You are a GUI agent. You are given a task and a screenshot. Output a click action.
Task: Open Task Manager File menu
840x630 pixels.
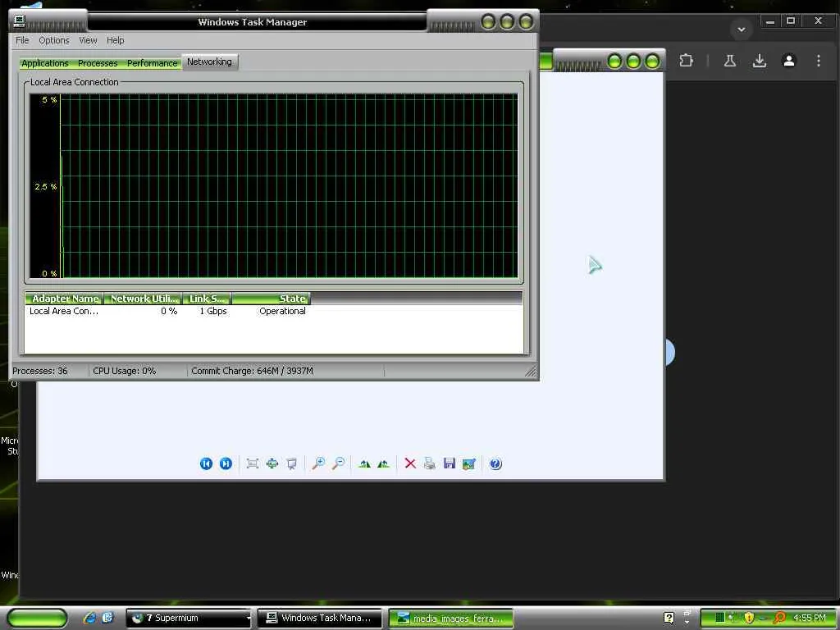click(22, 40)
